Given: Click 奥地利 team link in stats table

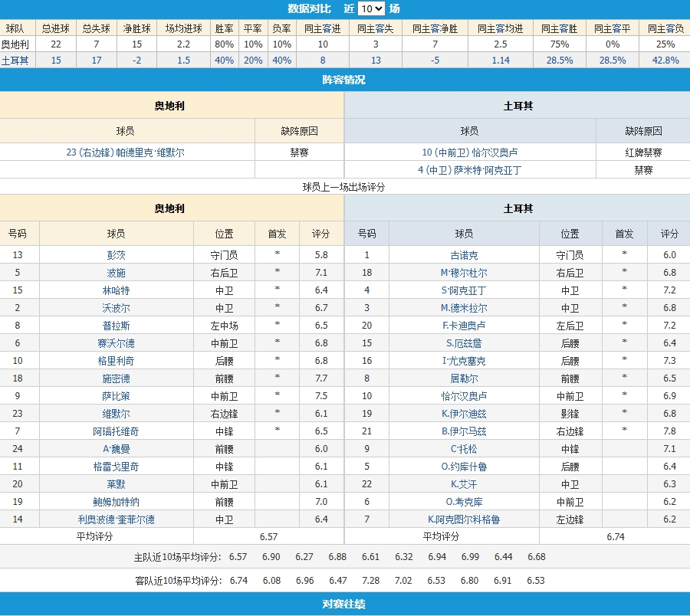Looking at the screenshot, I should (x=15, y=44).
